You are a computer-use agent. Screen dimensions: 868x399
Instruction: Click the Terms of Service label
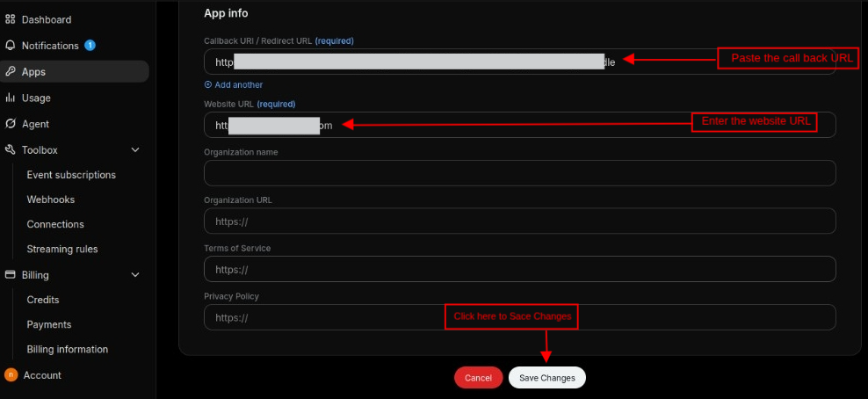237,248
